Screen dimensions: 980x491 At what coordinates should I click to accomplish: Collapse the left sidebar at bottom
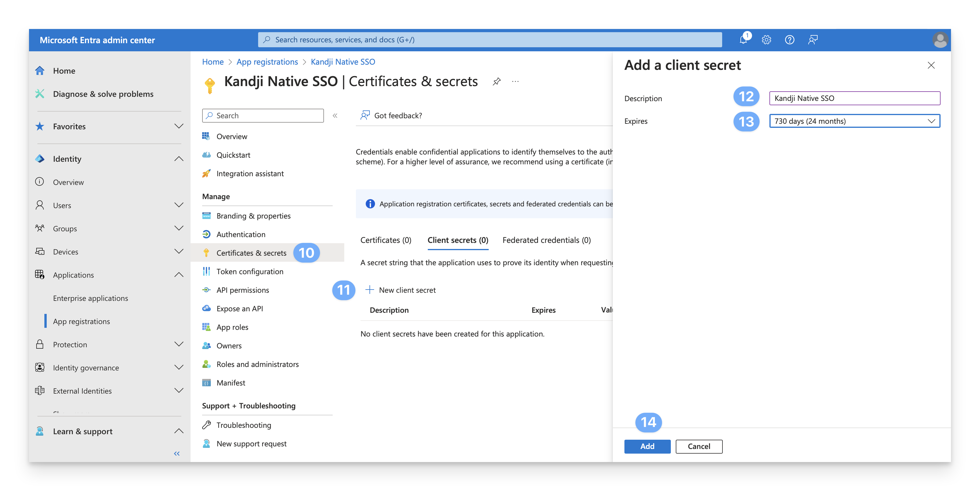177,453
